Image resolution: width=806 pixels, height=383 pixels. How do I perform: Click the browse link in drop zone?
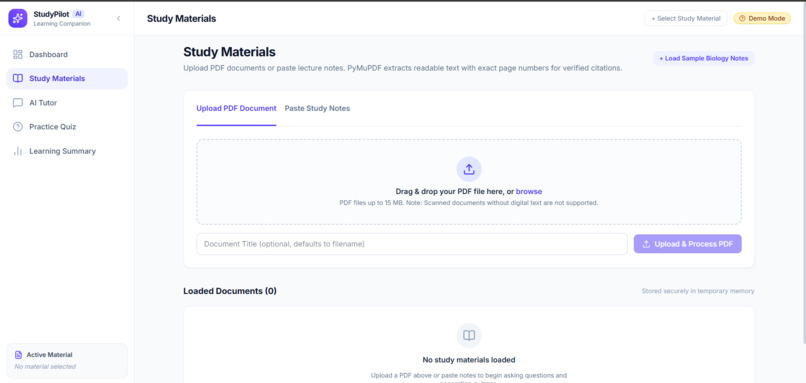tap(529, 192)
